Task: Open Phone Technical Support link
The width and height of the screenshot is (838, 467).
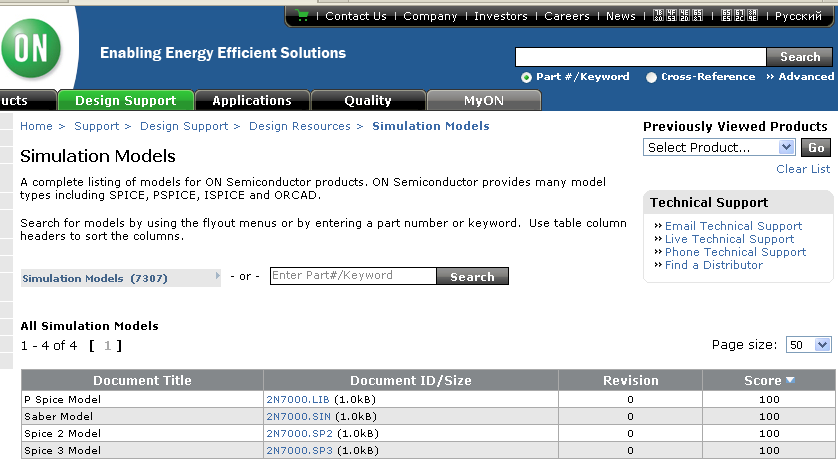Action: 735,252
